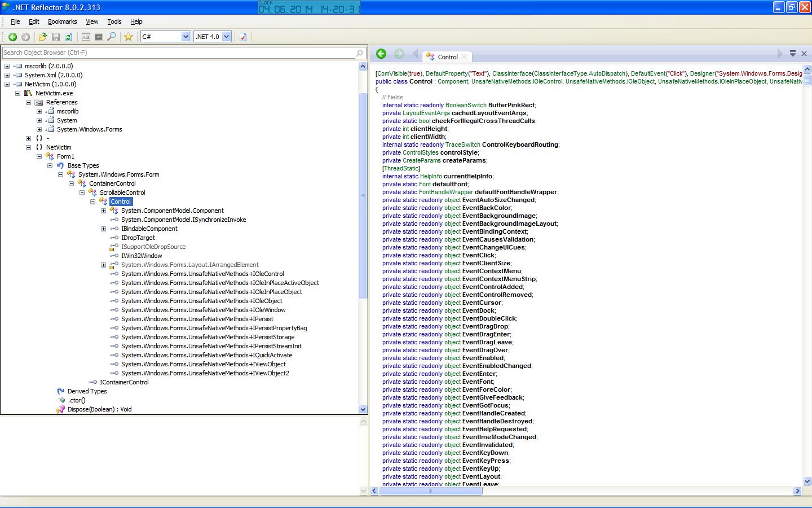The width and height of the screenshot is (812, 508).
Task: Click the green Back arrow in main toolbar
Action: coord(12,37)
